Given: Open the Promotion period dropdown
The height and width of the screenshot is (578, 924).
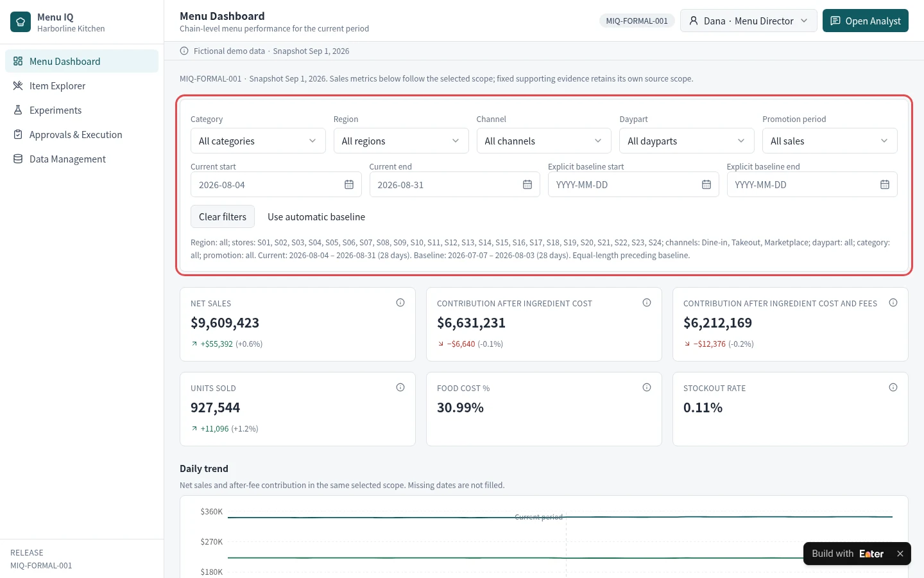Looking at the screenshot, I should pyautogui.click(x=830, y=141).
